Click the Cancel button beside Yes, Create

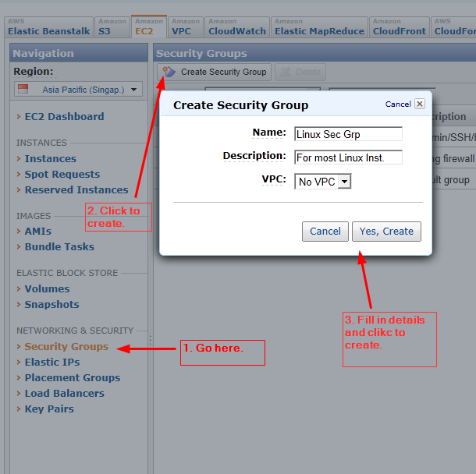click(x=325, y=232)
